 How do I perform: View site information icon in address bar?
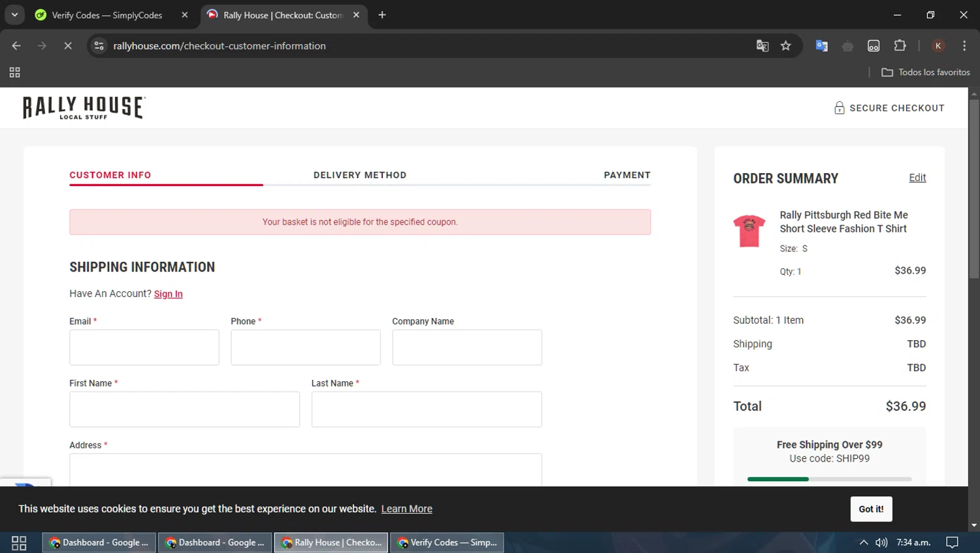pos(99,46)
